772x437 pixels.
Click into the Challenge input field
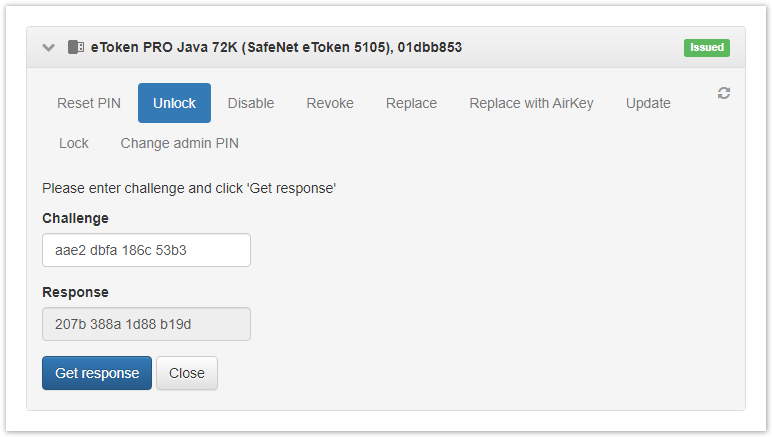146,250
